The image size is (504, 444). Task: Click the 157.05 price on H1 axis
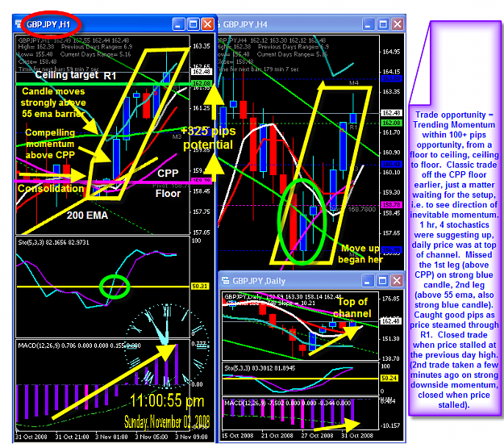point(202,232)
